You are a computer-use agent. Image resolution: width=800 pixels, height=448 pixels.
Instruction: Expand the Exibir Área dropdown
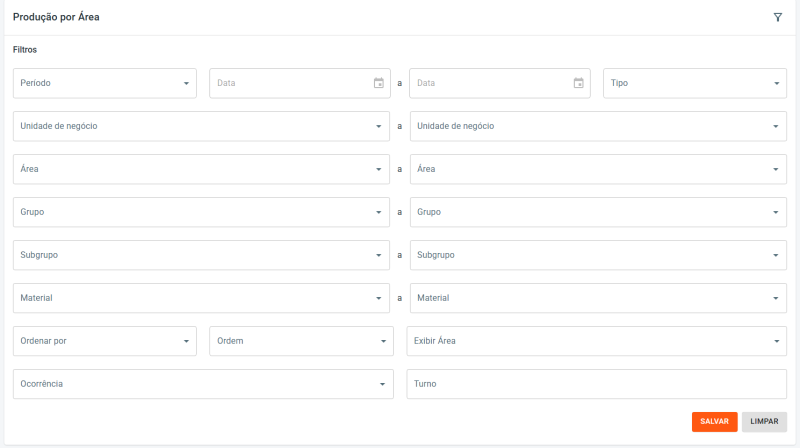pyautogui.click(x=596, y=341)
